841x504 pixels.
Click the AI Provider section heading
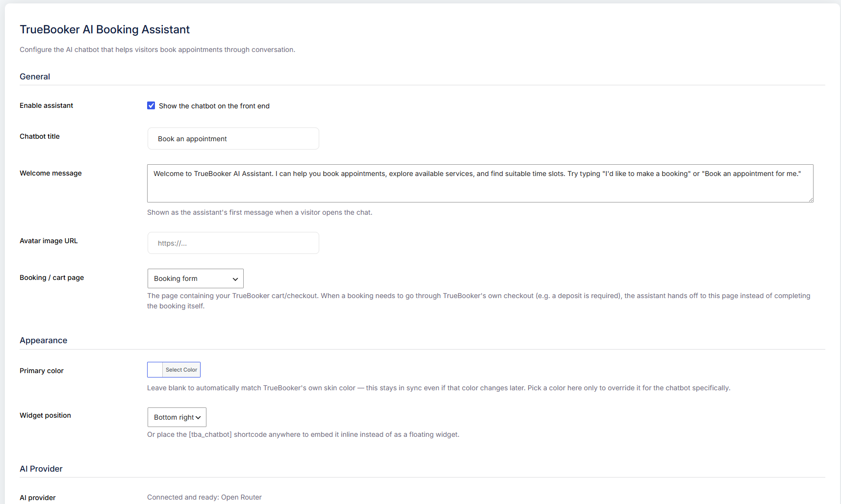click(41, 469)
